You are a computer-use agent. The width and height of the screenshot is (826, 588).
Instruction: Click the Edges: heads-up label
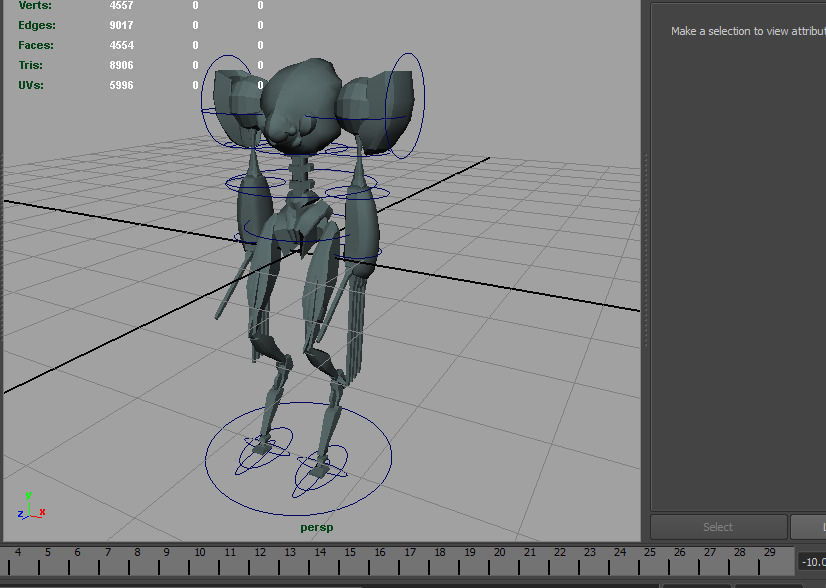(37, 25)
